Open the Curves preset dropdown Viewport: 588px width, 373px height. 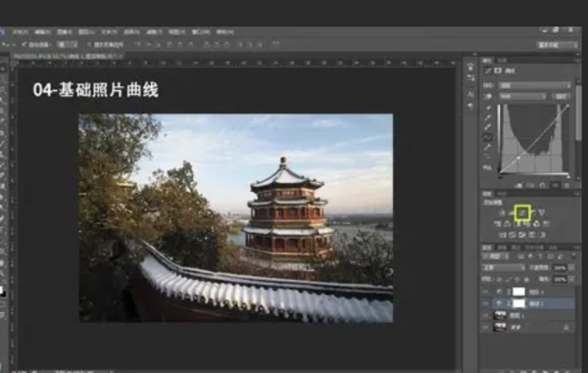tap(535, 85)
